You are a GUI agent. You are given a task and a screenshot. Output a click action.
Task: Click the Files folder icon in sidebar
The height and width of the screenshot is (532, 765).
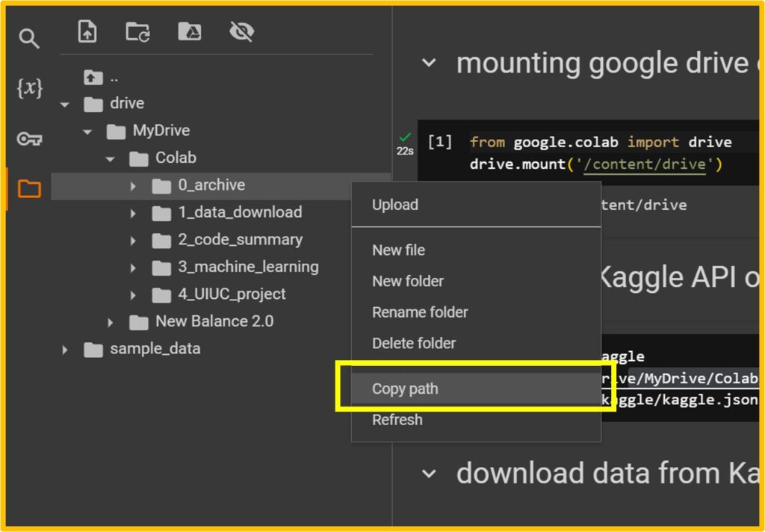click(29, 189)
